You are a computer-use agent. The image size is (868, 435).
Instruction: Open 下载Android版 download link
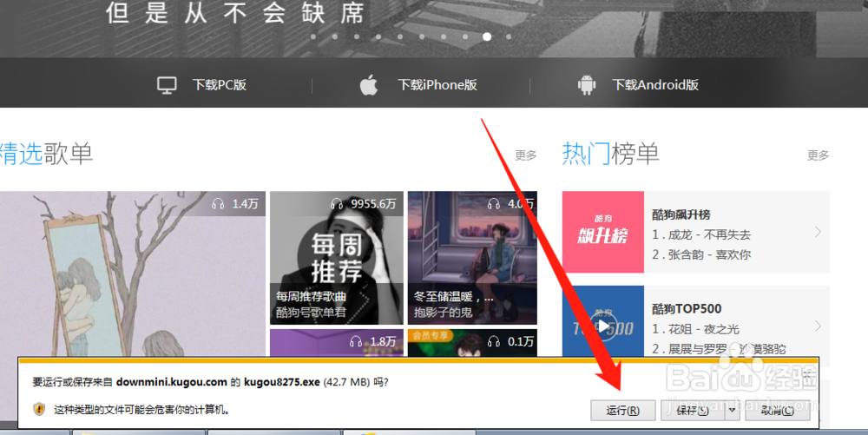pos(655,85)
